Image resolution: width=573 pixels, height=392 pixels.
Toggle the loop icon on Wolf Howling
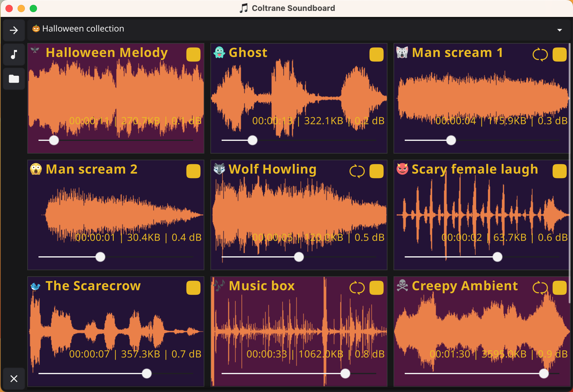357,171
